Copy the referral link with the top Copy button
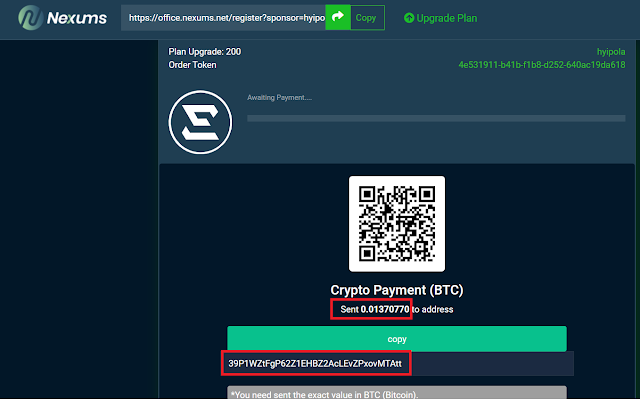The image size is (640, 400). point(367,18)
